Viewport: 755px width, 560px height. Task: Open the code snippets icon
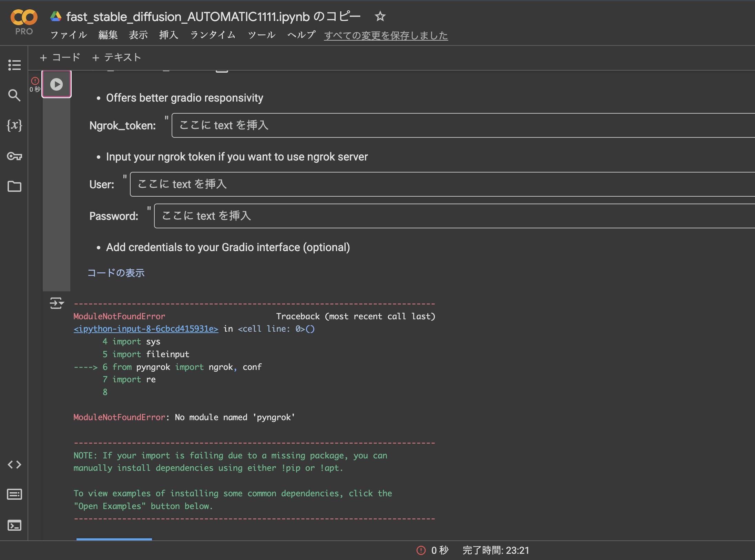(14, 465)
